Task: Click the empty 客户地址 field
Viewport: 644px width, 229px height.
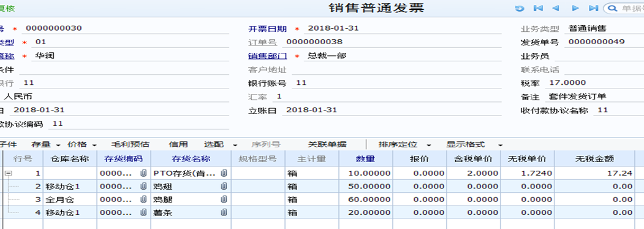Action: [x=396, y=69]
